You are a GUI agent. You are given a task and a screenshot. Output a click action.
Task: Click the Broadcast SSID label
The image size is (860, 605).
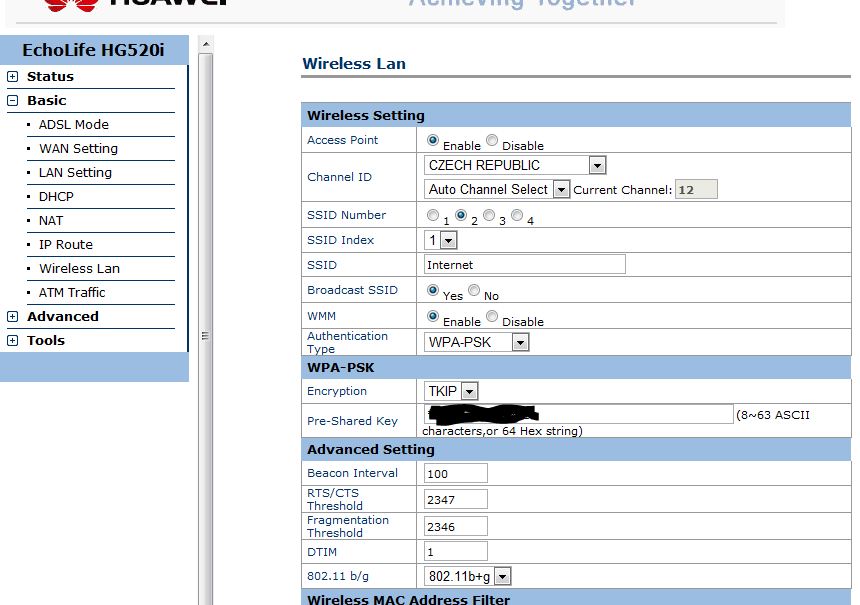[x=352, y=290]
